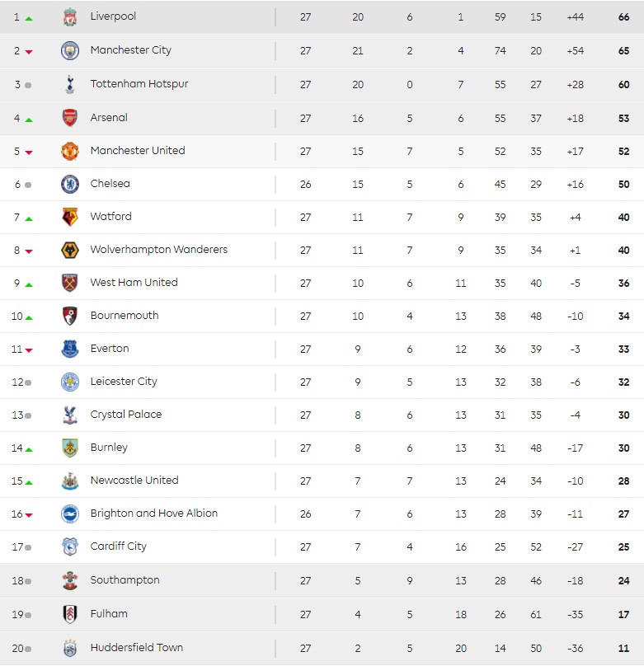Click the Arsenal cannon badge
This screenshot has height=666, width=644.
[70, 118]
